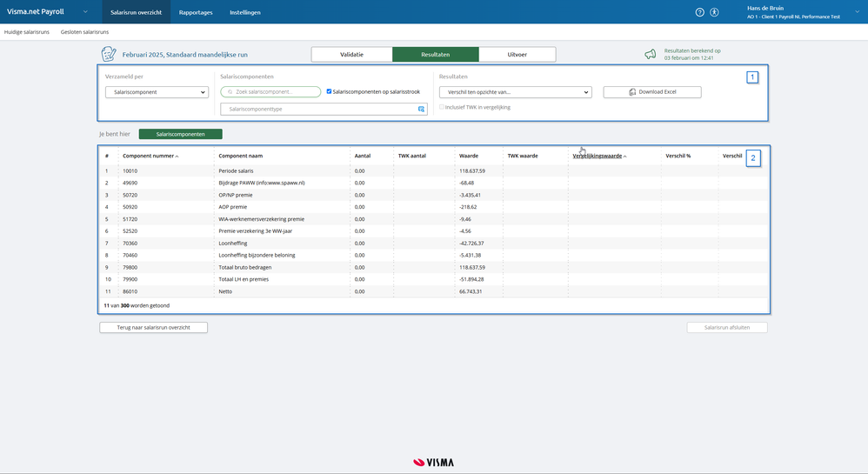Click the Component naam column header
This screenshot has height=474, width=868.
[241, 157]
